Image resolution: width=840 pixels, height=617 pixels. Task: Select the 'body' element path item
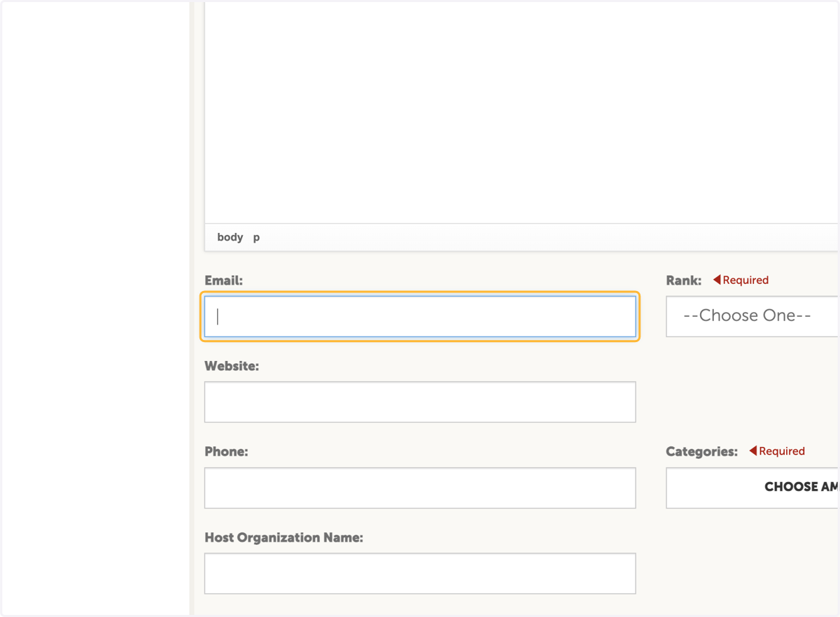[x=230, y=237]
